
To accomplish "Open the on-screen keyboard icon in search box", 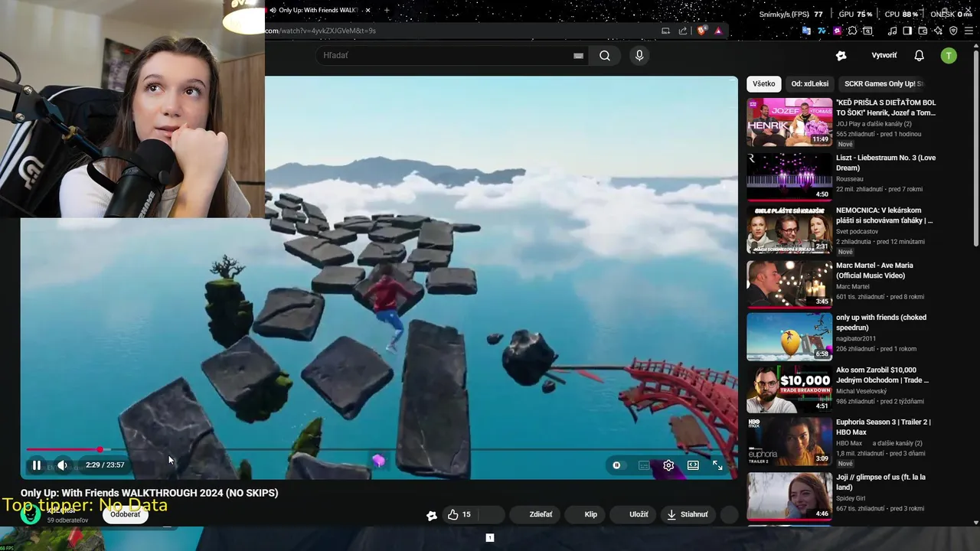I will click(579, 55).
